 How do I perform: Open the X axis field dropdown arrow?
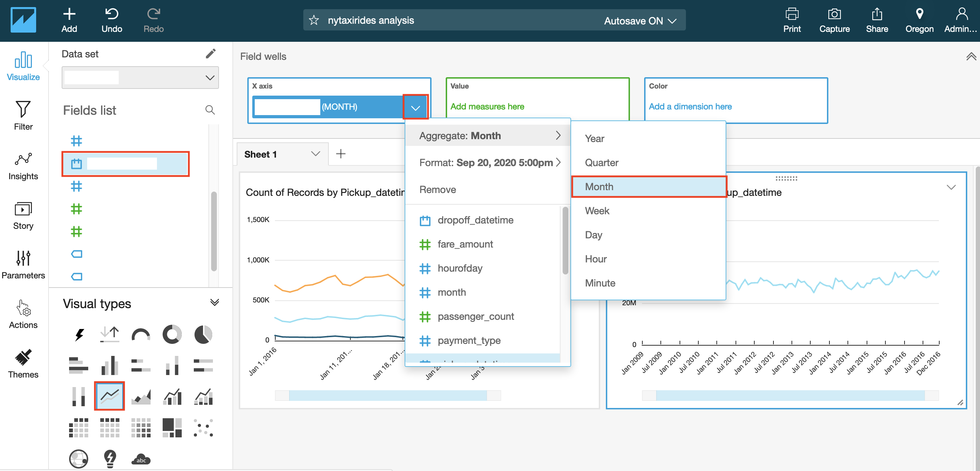pos(416,108)
